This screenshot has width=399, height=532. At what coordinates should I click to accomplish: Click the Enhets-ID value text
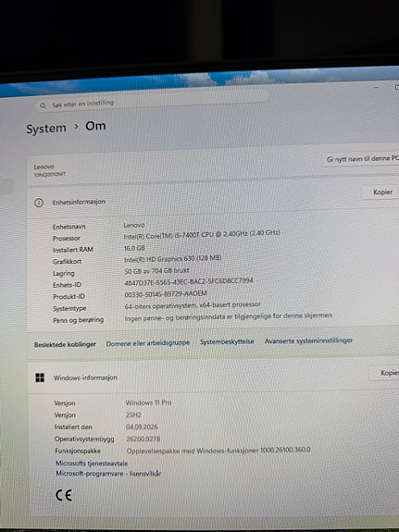coord(189,281)
